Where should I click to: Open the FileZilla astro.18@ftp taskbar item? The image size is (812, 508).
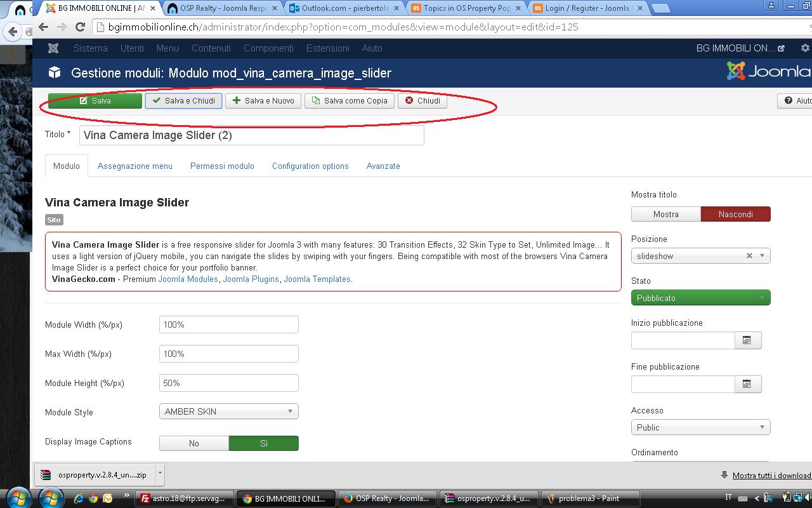pos(185,498)
